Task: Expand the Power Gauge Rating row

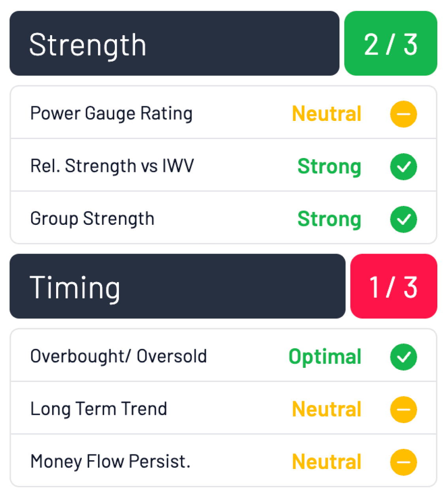Action: [221, 113]
